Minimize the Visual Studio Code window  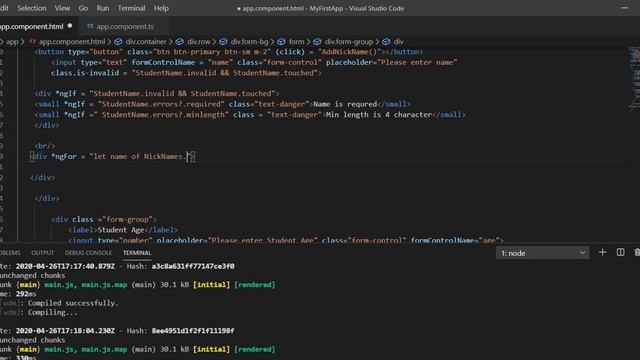click(624, 8)
